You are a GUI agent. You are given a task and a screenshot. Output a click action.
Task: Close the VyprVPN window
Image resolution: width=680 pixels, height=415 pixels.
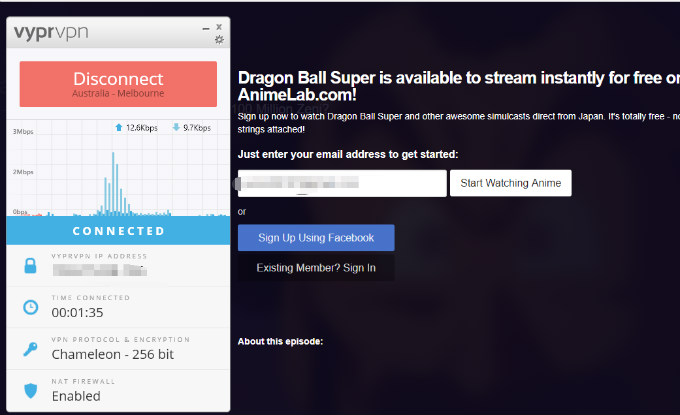[219, 27]
